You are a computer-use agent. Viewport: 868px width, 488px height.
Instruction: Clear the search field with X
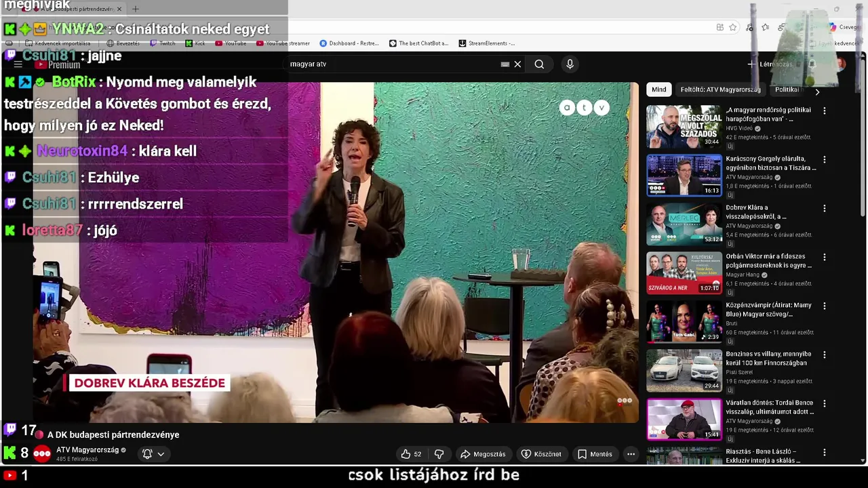coord(517,64)
